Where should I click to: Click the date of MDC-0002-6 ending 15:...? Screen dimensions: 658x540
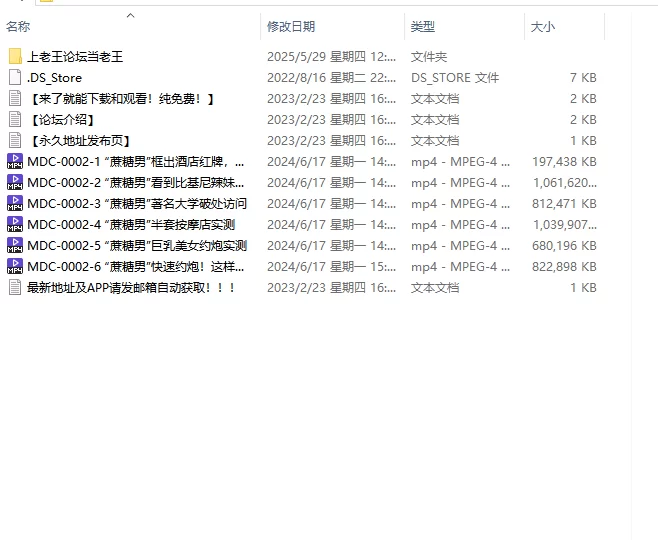[x=332, y=266]
